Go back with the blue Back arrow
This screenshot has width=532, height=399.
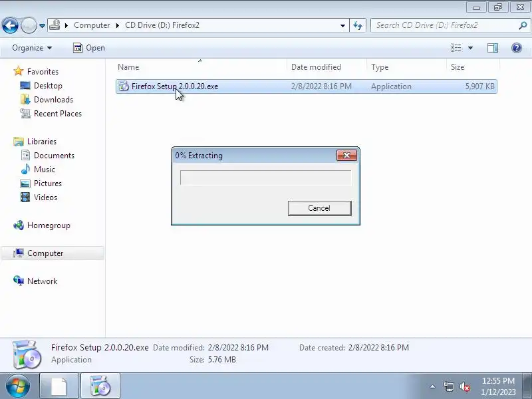(x=10, y=25)
